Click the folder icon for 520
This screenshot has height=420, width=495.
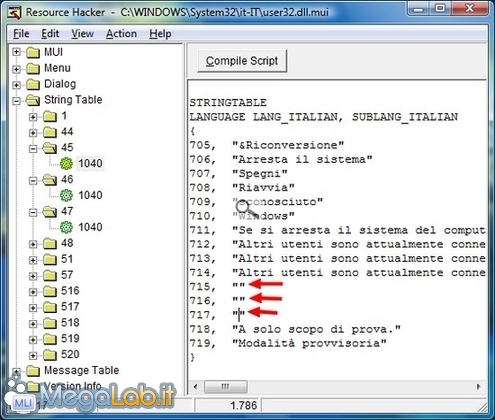[x=50, y=355]
